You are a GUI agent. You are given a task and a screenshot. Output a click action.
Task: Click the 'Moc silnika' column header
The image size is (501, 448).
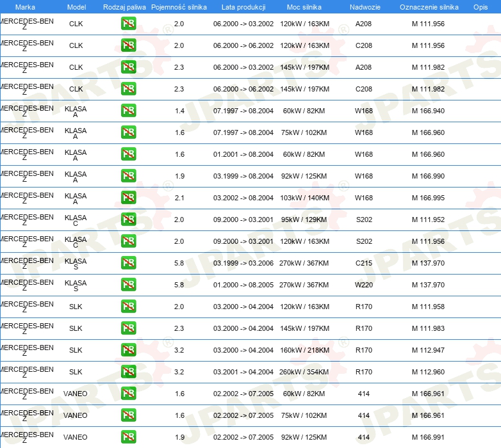coord(304,7)
